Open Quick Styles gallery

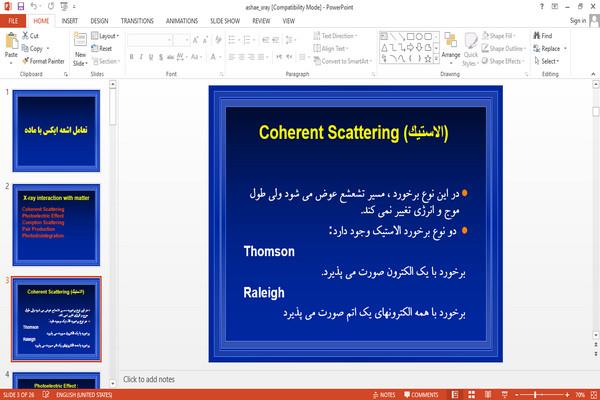coord(471,50)
